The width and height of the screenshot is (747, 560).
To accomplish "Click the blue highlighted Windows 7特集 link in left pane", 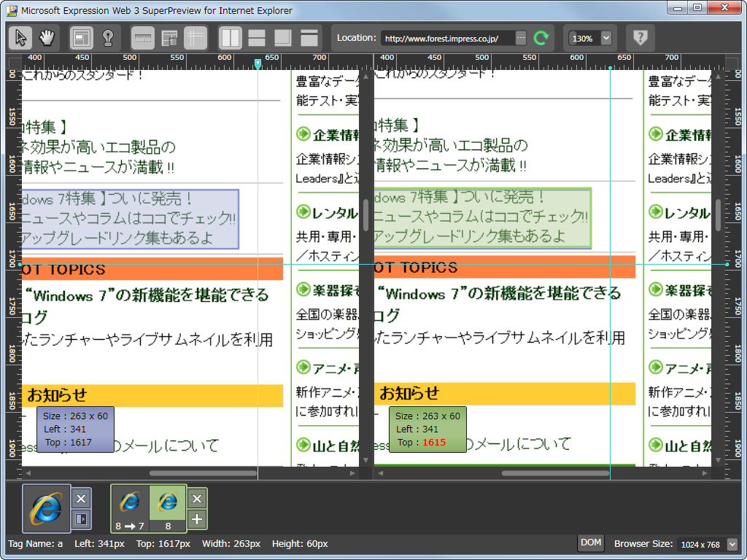I will coord(130,219).
